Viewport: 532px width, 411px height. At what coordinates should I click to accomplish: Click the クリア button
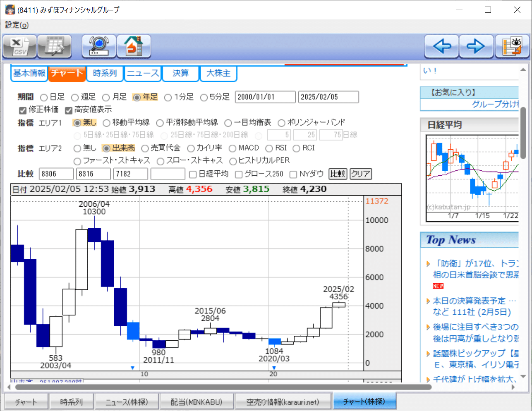click(x=361, y=174)
